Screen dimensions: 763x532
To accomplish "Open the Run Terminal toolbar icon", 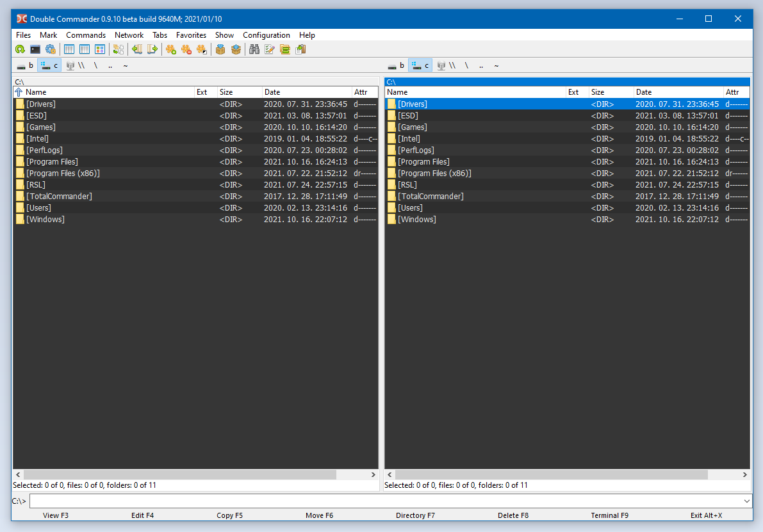I will click(x=35, y=49).
